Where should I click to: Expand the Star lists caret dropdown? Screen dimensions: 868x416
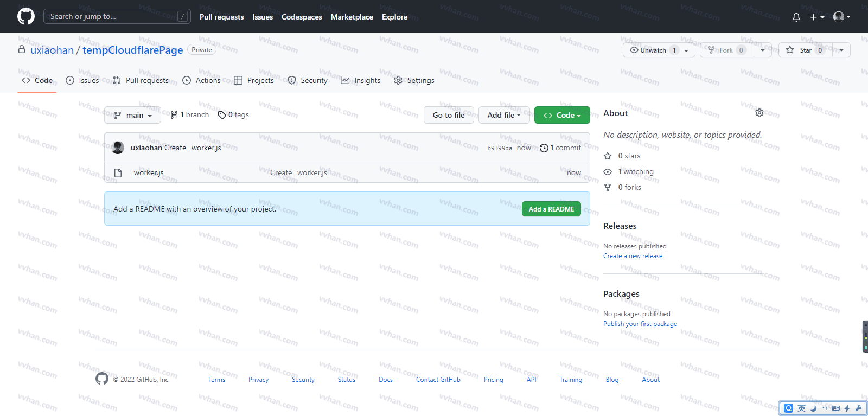pyautogui.click(x=841, y=50)
